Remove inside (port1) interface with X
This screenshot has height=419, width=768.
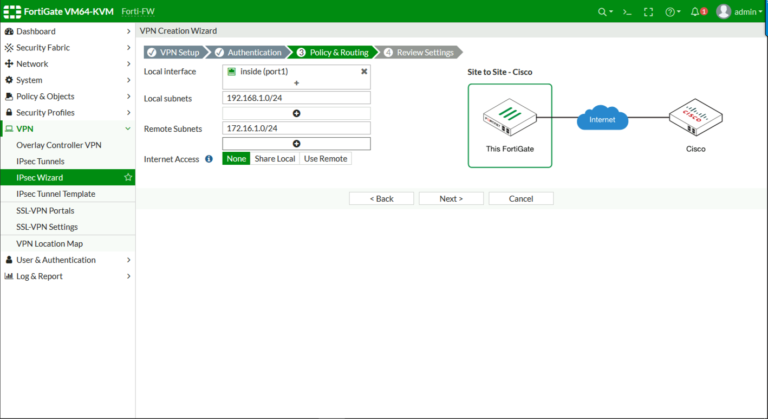(364, 72)
